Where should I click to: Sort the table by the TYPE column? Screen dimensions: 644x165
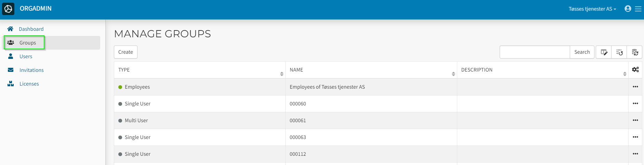click(281, 74)
